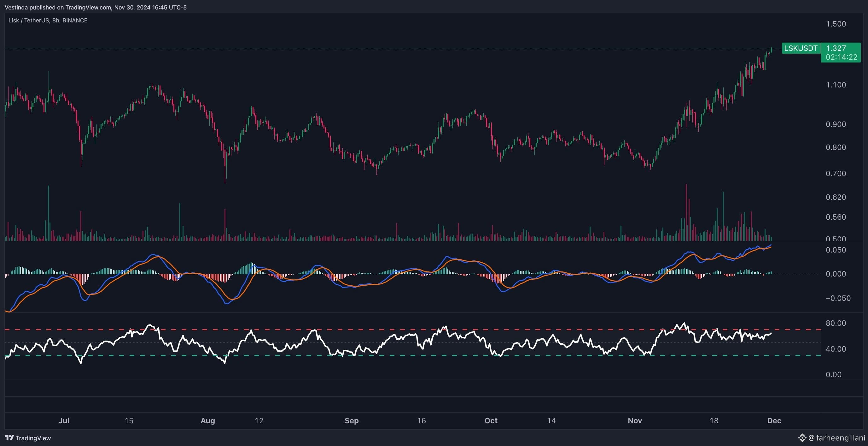868x446 pixels.
Task: Click the RSI green dashed oversold line
Action: (413, 356)
